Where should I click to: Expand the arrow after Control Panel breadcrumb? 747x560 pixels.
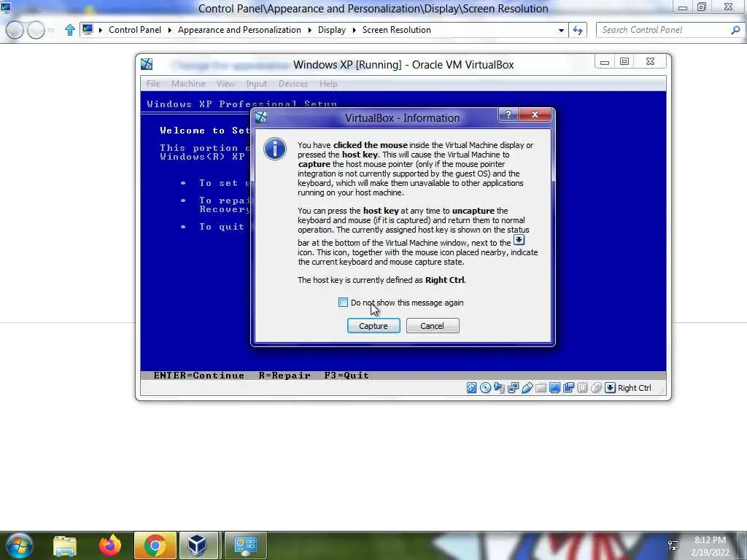point(169,30)
